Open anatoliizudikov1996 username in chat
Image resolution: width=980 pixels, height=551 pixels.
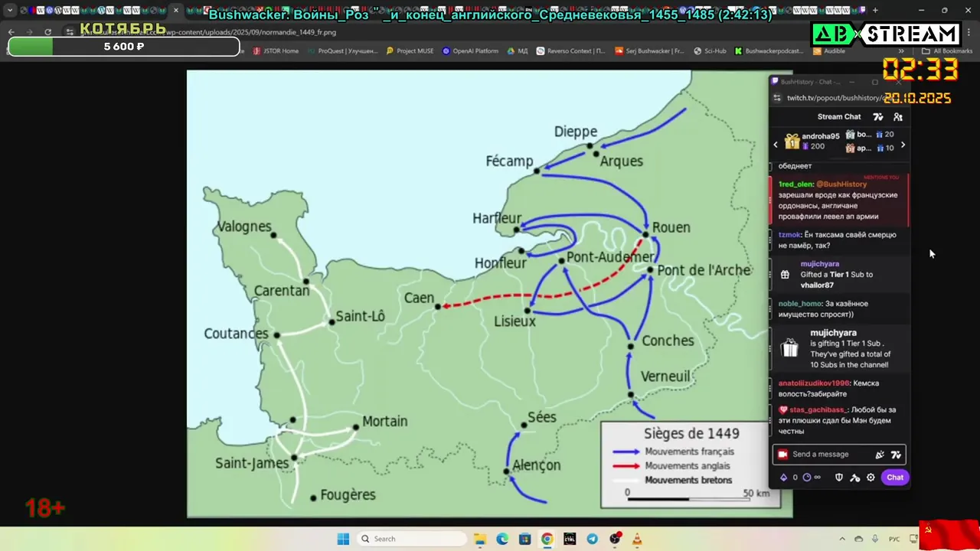tap(814, 383)
